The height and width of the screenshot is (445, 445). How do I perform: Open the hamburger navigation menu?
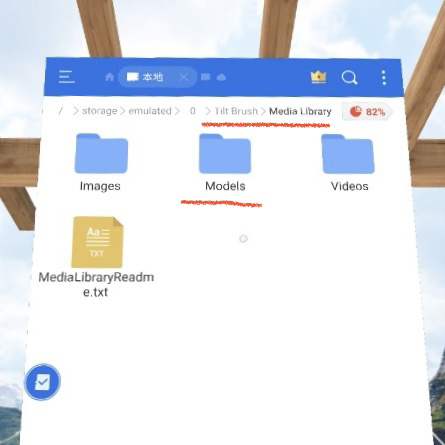(x=67, y=77)
